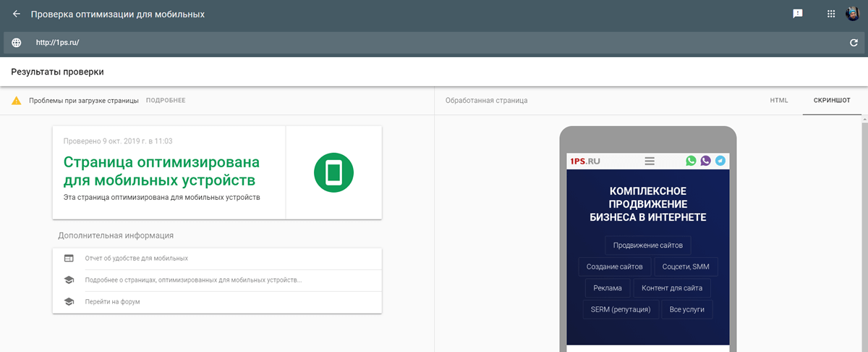Switch to the СКРИНШОТ tab

click(x=832, y=101)
